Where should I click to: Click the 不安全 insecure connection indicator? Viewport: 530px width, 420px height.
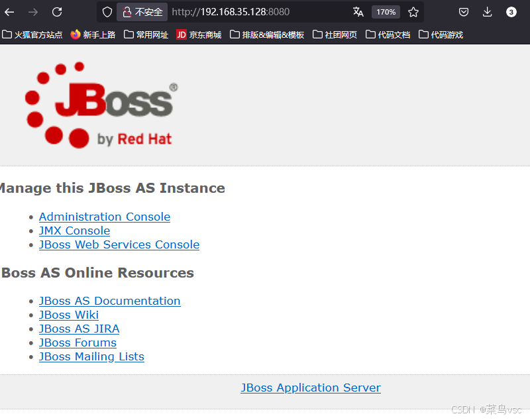142,12
